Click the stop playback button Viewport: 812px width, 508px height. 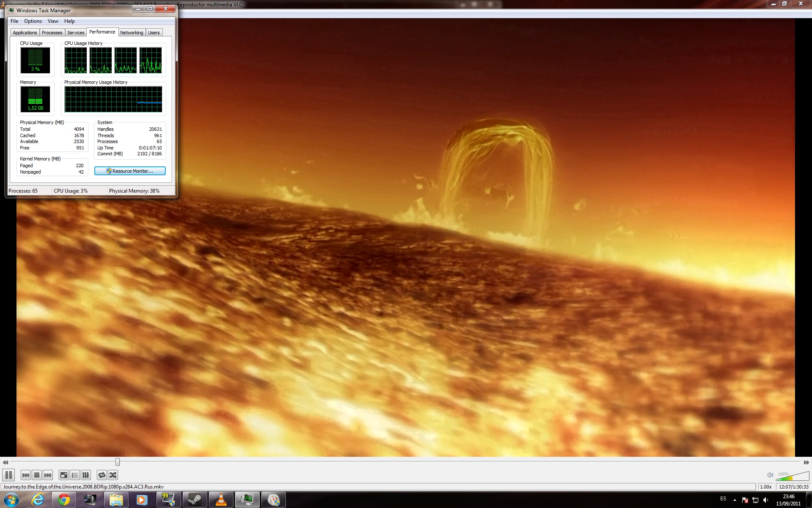[37, 475]
